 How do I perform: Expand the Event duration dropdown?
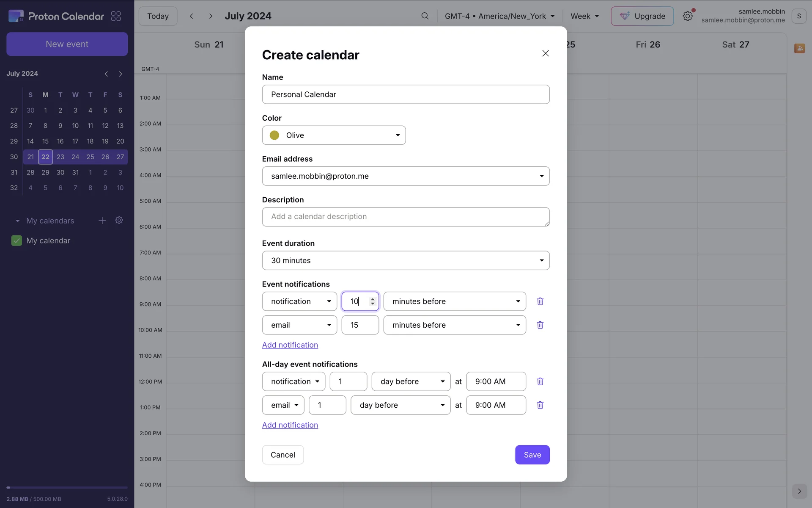406,260
